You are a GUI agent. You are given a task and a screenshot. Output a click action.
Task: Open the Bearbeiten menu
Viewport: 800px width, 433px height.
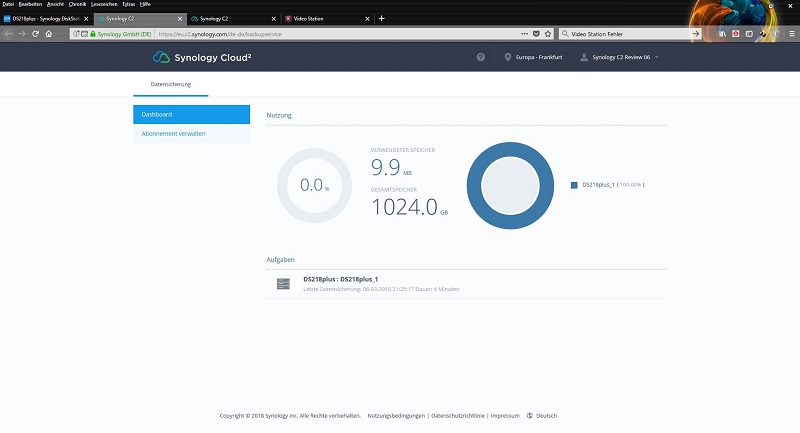click(30, 4)
